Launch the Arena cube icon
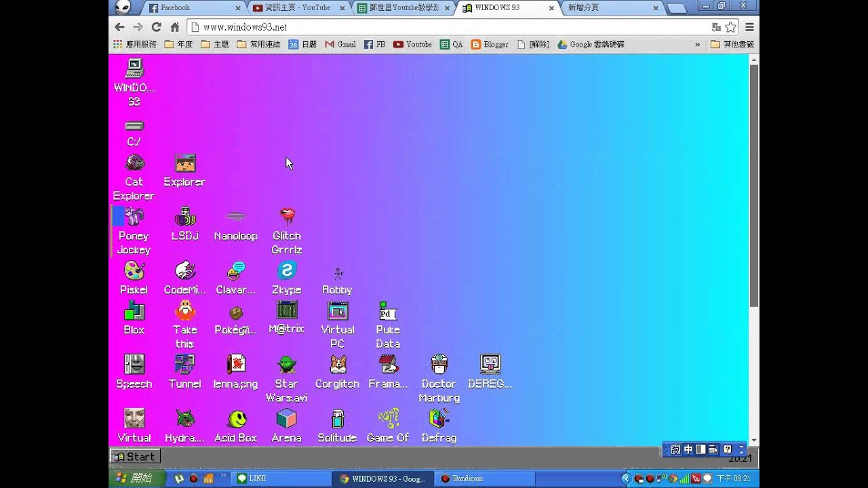The height and width of the screenshot is (488, 868). click(287, 419)
